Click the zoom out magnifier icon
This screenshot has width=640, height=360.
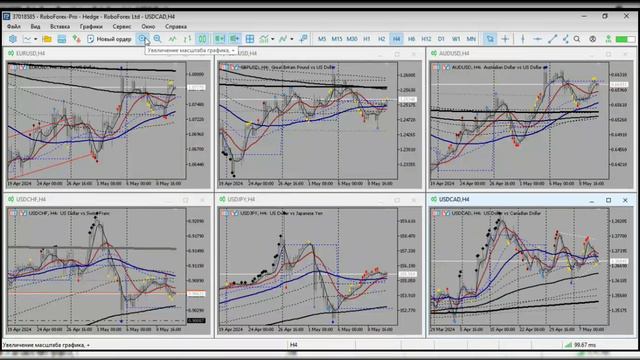point(158,39)
